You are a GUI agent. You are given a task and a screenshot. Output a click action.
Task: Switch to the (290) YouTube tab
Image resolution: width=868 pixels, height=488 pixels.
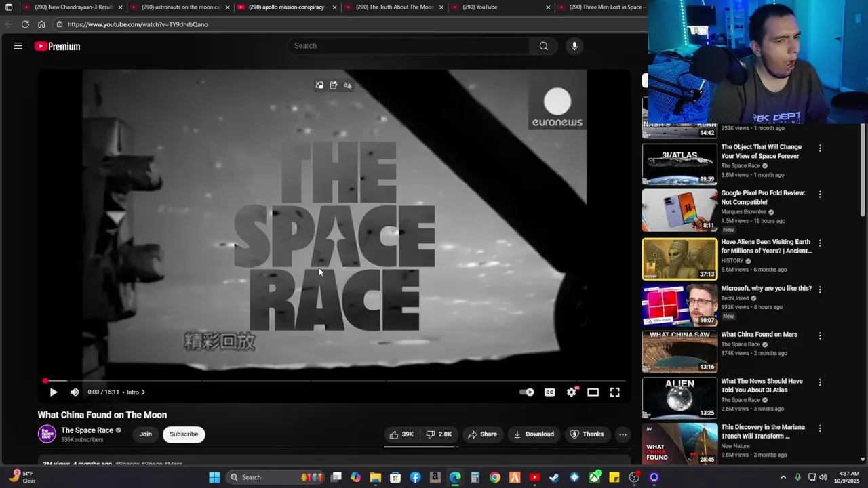(502, 7)
